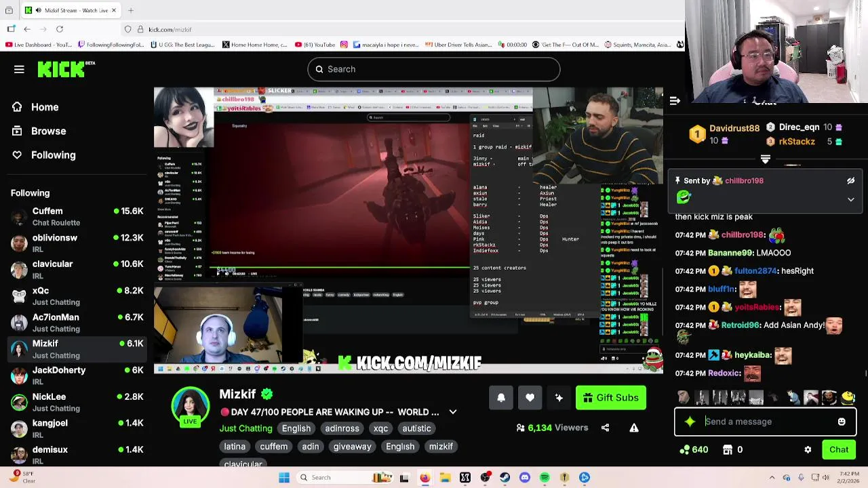868x488 pixels.
Task: Mute the Mizkif Stream browser tab audio
Action: 37,10
